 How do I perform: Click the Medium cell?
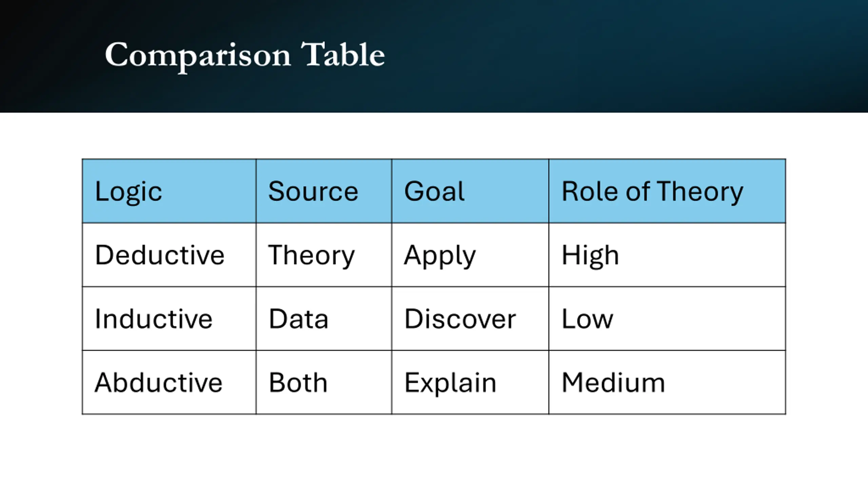coord(667,382)
